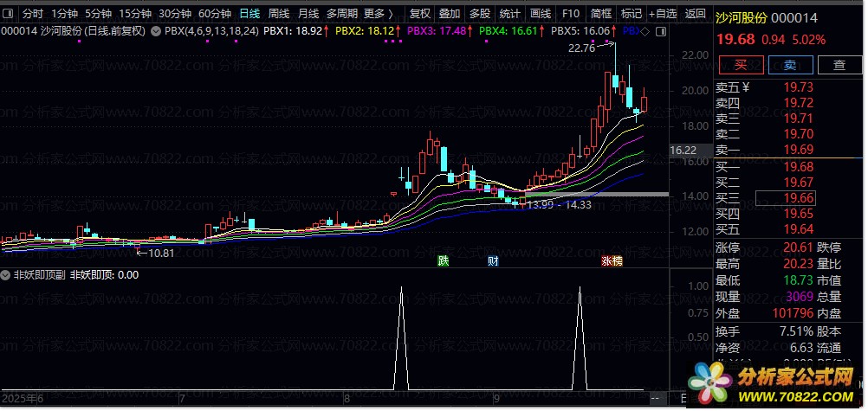Toggle 简框 simple frame view
This screenshot has height=411, width=868.
coord(600,14)
